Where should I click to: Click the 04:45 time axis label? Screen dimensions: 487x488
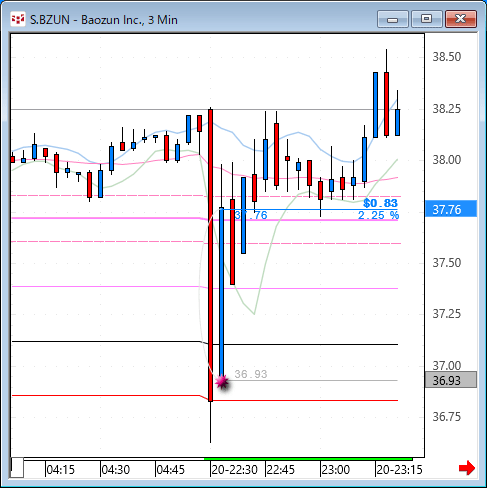tap(170, 470)
